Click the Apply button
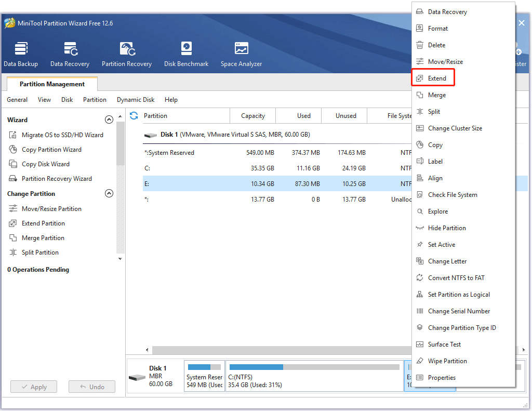The height and width of the screenshot is (411, 532). [34, 387]
